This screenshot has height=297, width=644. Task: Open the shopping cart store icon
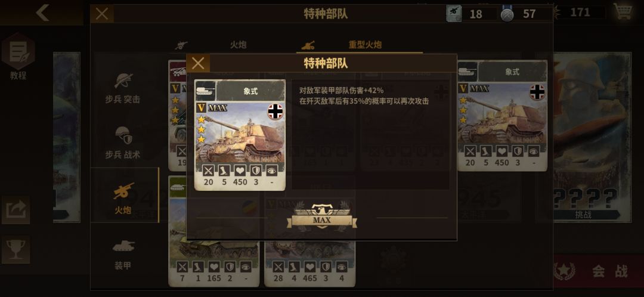[x=623, y=11]
